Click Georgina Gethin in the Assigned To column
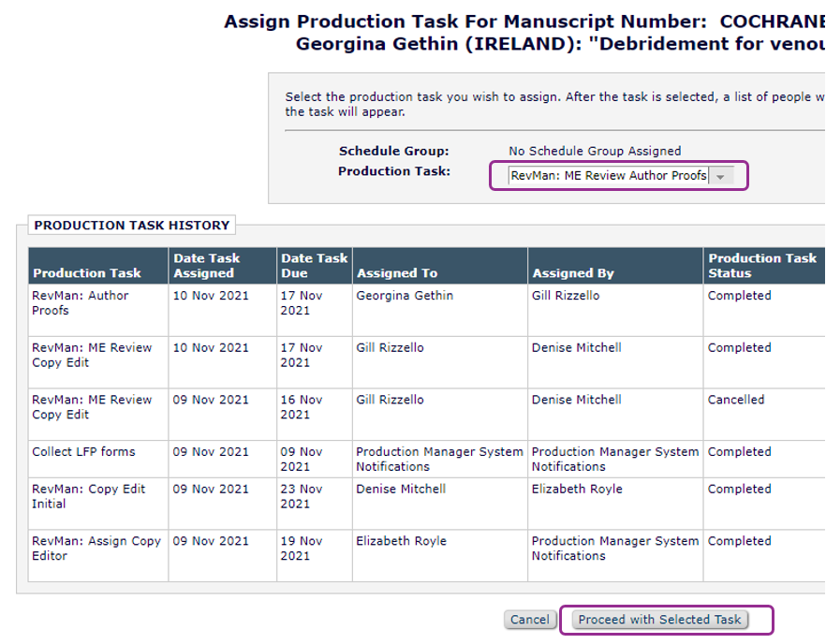This screenshot has width=826, height=644. [x=405, y=296]
